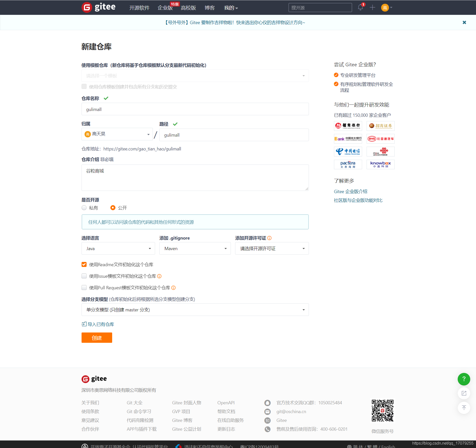Open 企业版 in the top navigation
The width and height of the screenshot is (476, 448).
[165, 8]
